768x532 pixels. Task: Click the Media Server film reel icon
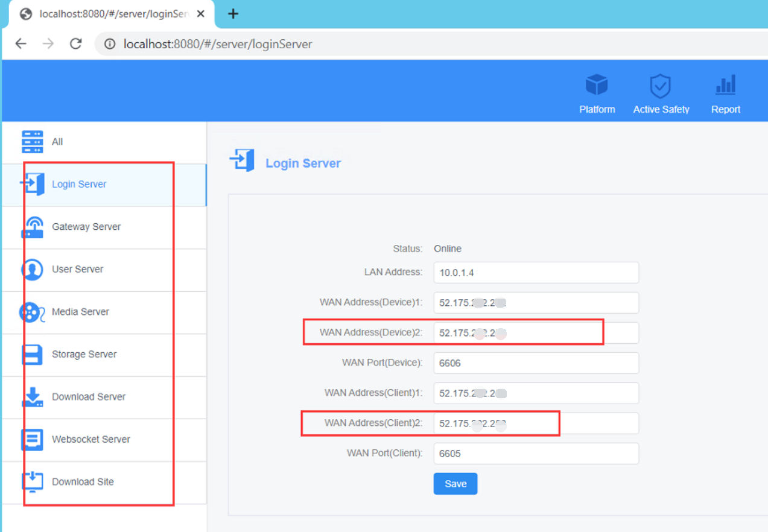(33, 312)
